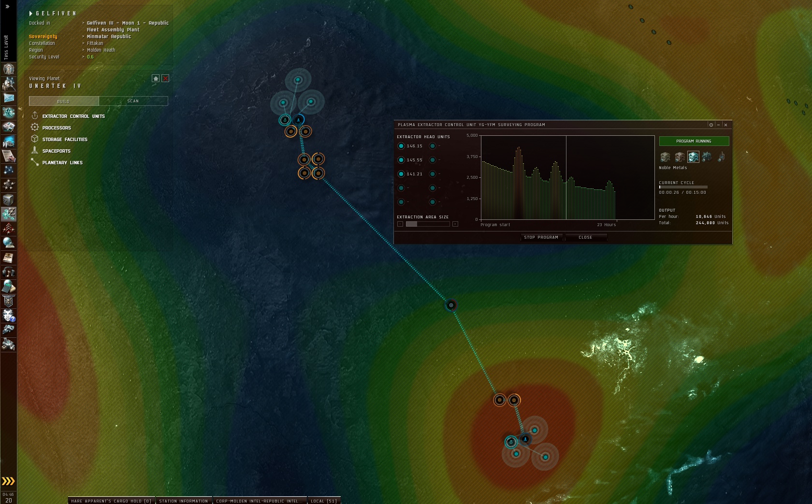Open the Local [51] chat tab
The image size is (812, 504).
coord(324,501)
